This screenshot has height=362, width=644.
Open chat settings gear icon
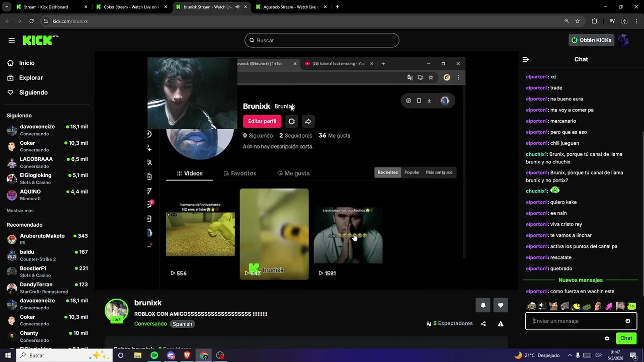[x=607, y=338]
